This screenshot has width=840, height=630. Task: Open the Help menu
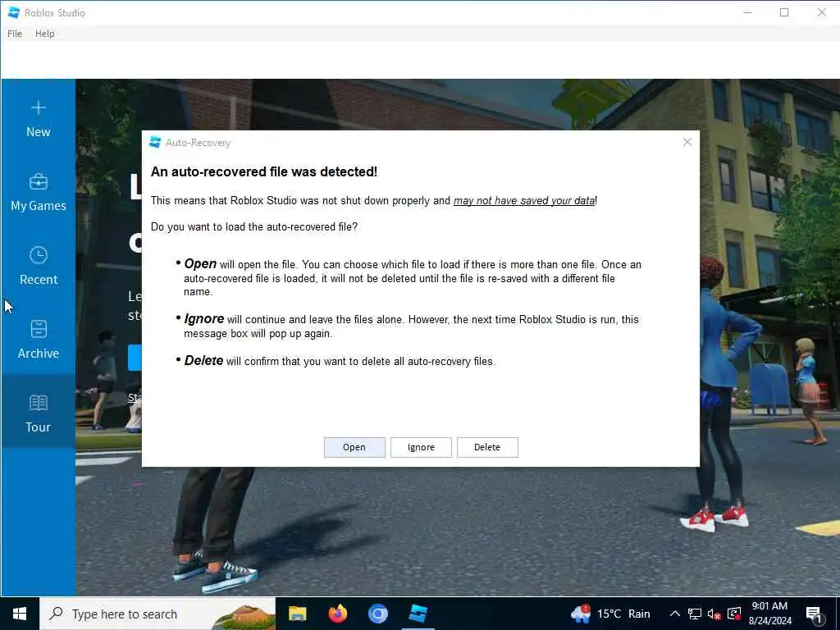click(44, 33)
